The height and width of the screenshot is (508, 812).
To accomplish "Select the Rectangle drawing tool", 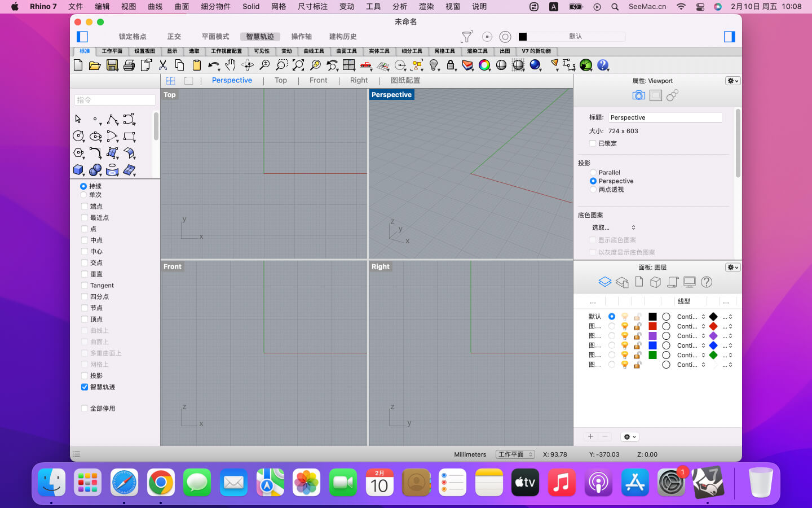I will pos(129,137).
